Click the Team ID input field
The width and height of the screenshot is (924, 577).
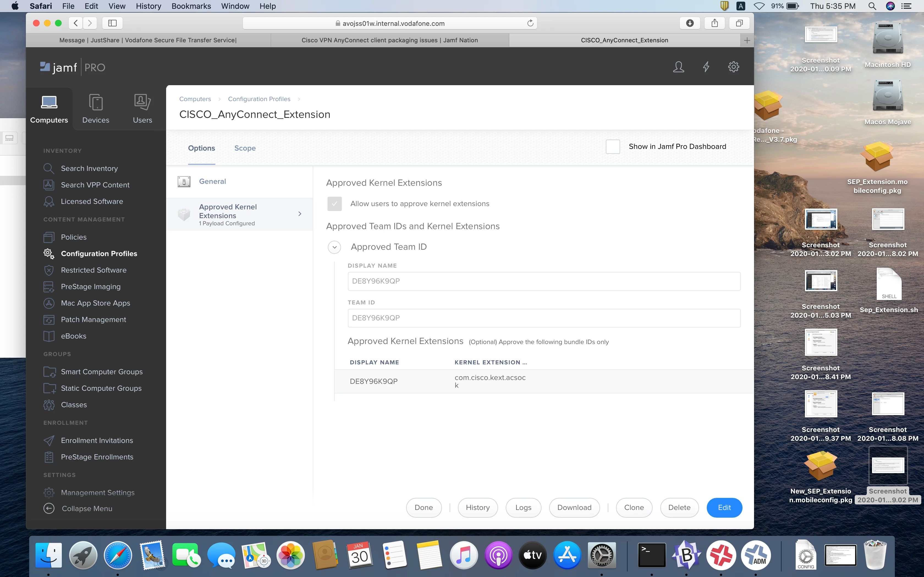[x=544, y=318]
